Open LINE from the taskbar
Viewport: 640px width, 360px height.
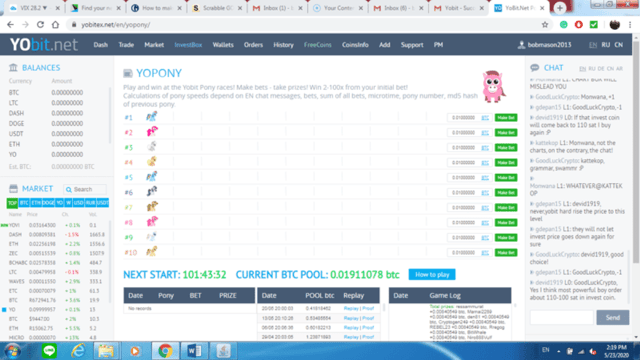click(x=49, y=351)
